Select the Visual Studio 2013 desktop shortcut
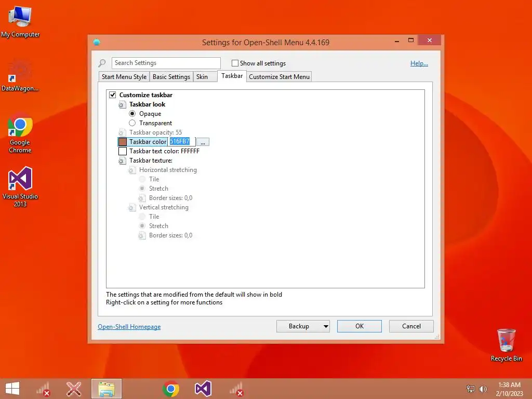The height and width of the screenshot is (399, 532). point(20,187)
